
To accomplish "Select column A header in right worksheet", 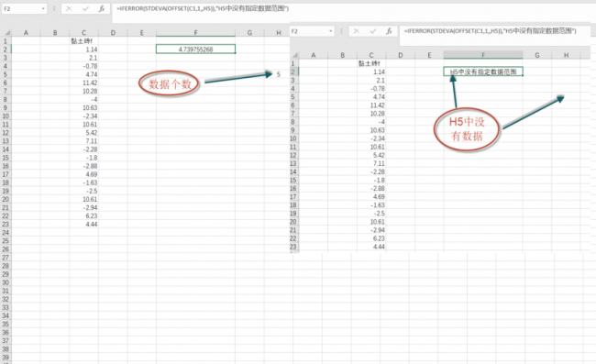I will click(x=314, y=55).
